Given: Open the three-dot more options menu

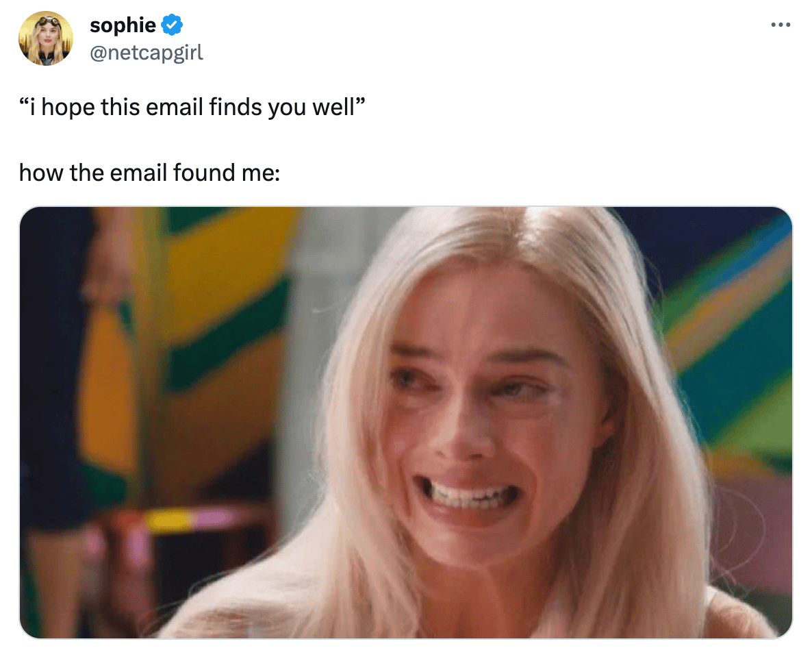Looking at the screenshot, I should pyautogui.click(x=781, y=25).
